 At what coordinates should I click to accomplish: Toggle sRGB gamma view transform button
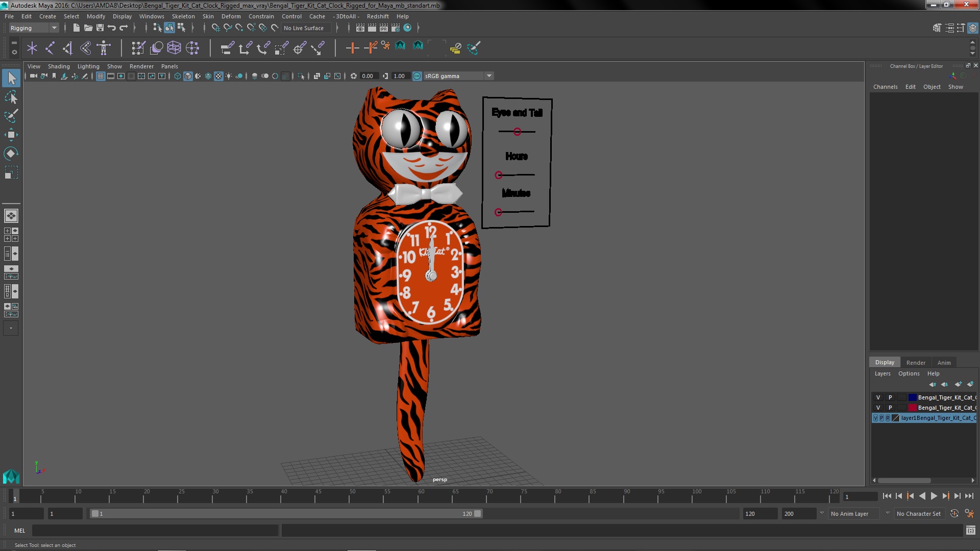pos(417,76)
